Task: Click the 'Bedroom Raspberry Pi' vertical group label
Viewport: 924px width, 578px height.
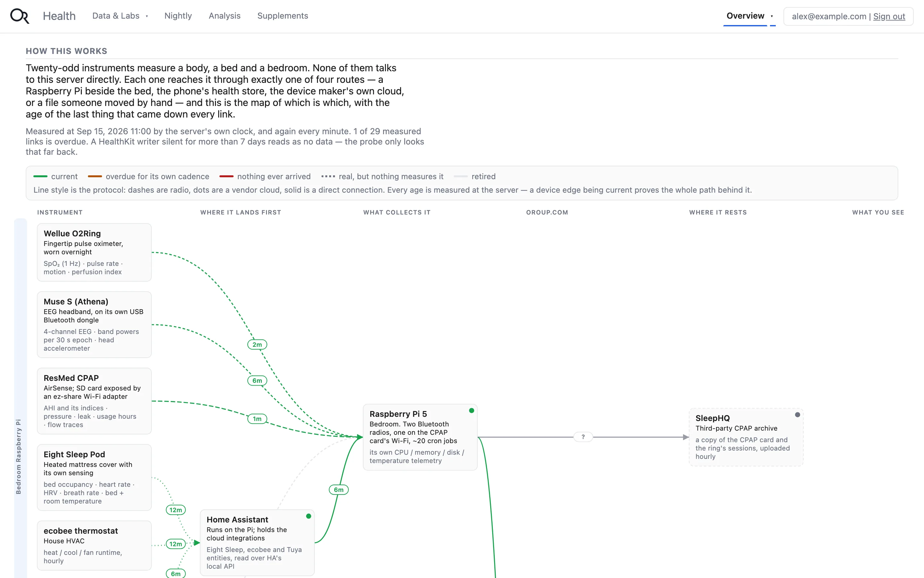Action: [x=18, y=457]
